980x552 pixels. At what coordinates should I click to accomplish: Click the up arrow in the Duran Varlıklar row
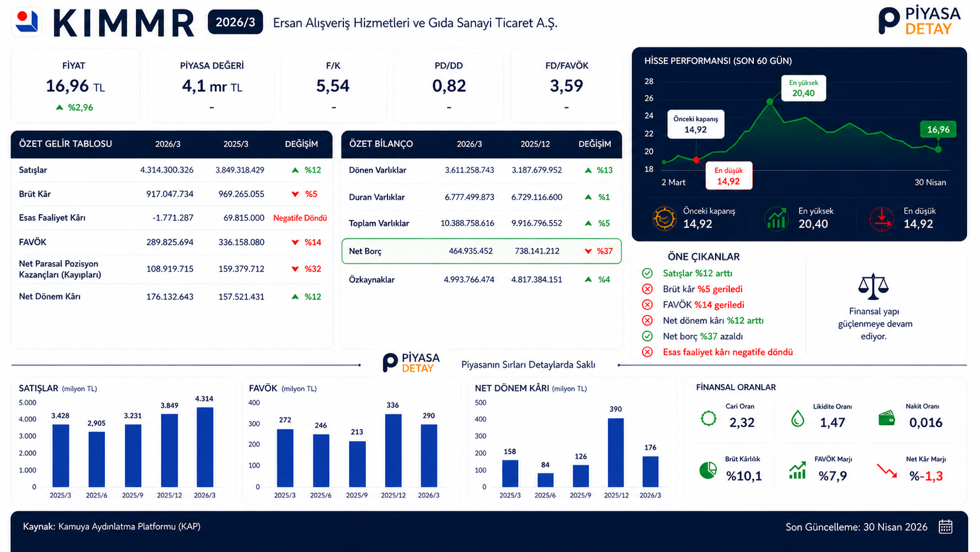pyautogui.click(x=588, y=197)
